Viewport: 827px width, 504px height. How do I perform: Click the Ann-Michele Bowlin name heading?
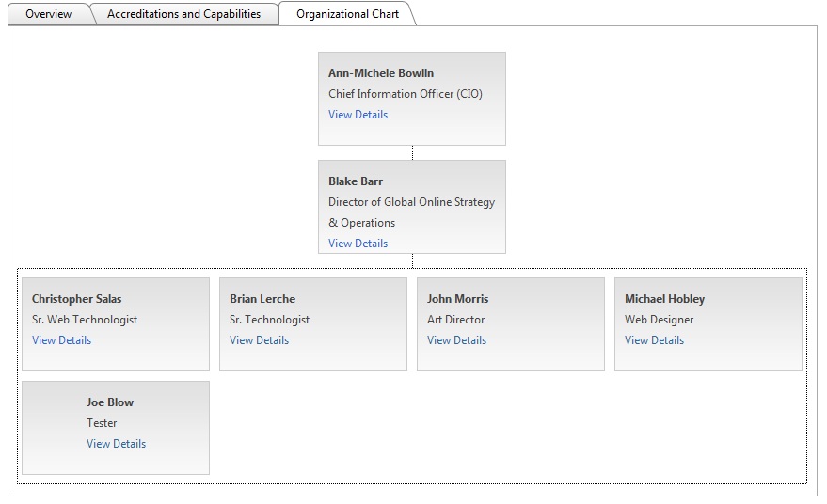(x=381, y=73)
